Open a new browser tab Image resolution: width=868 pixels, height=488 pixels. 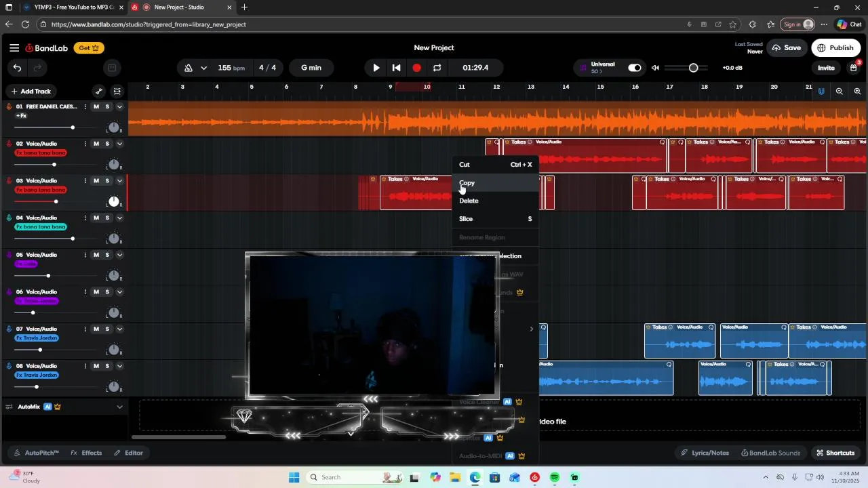tap(244, 7)
